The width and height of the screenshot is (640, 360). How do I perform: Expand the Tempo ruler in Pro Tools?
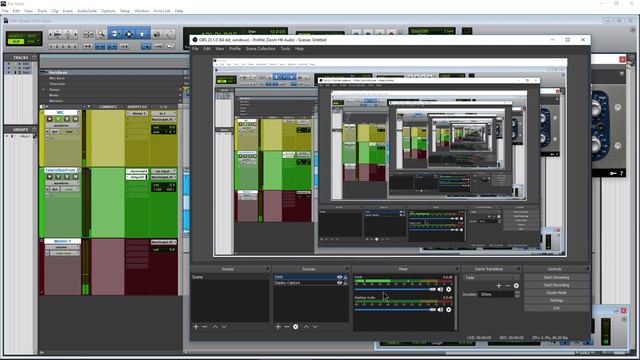click(44, 89)
